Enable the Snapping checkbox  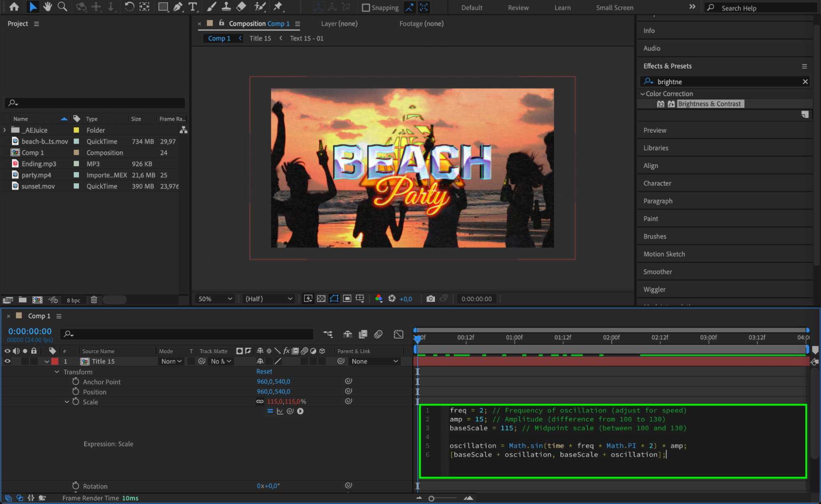click(x=366, y=8)
